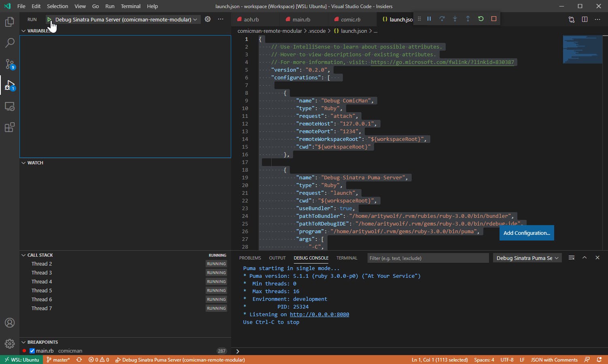Open the Help menu
The width and height of the screenshot is (608, 364).
(152, 6)
